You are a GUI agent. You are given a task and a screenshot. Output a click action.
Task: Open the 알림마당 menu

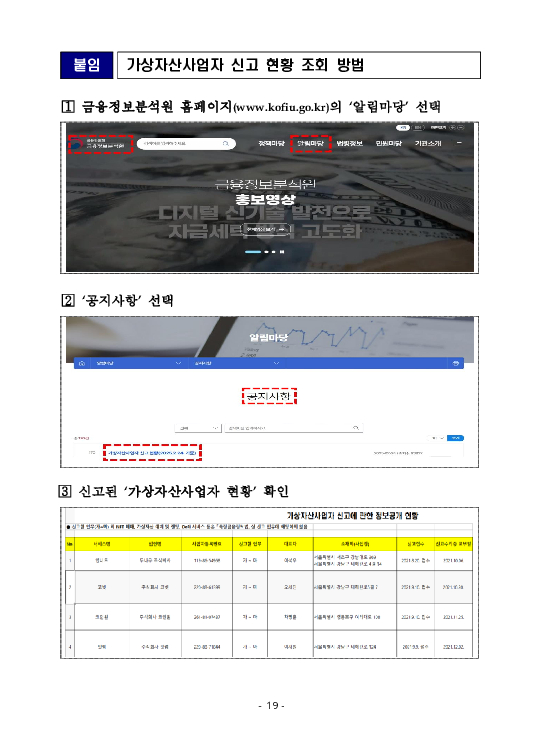(311, 143)
